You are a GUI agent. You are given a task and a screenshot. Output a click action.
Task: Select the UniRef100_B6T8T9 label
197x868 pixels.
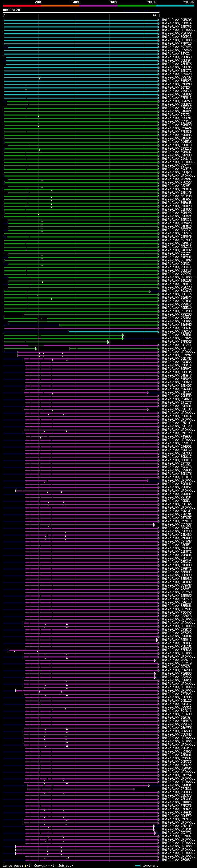(177, 477)
